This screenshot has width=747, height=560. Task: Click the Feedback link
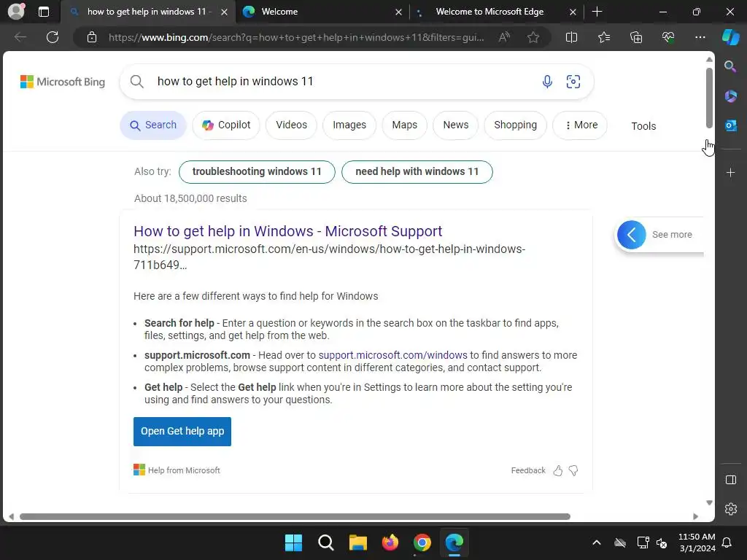tap(528, 470)
